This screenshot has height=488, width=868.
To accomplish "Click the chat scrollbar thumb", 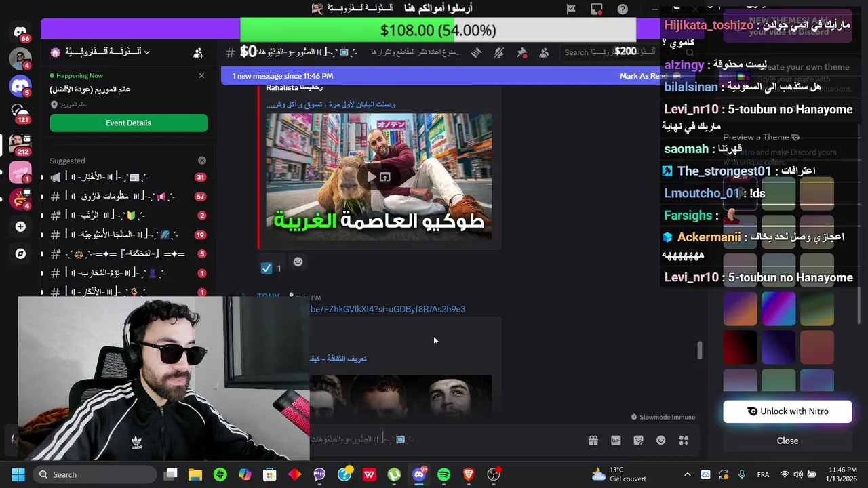I will (698, 350).
